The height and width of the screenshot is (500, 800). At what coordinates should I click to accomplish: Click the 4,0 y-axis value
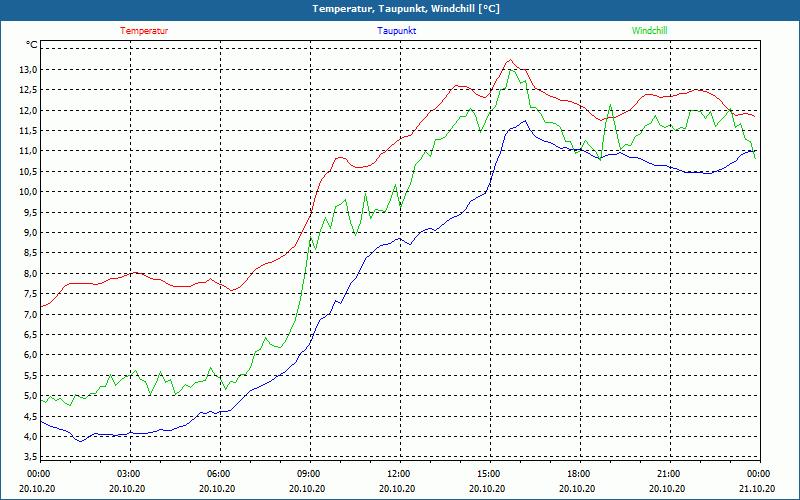(x=31, y=436)
